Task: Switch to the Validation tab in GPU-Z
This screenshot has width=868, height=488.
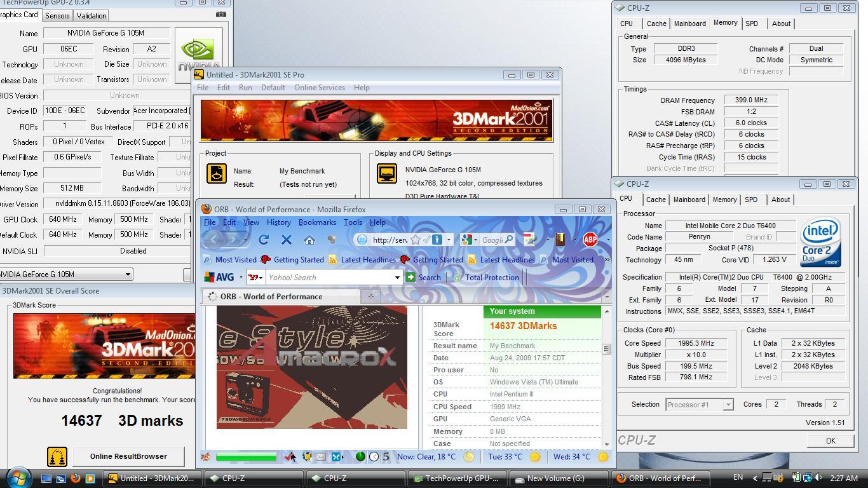Action: tap(92, 15)
